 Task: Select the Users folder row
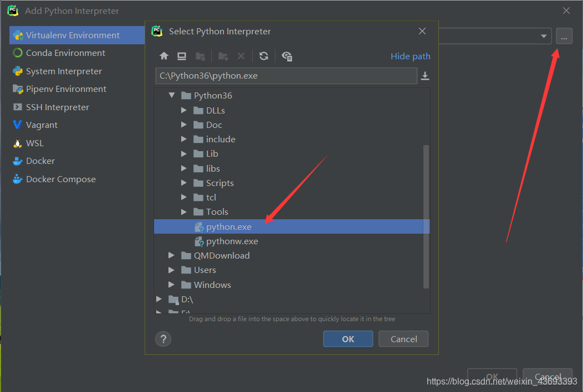coord(292,270)
